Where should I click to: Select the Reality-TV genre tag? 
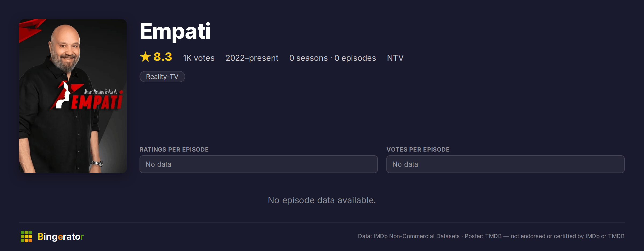tap(162, 77)
